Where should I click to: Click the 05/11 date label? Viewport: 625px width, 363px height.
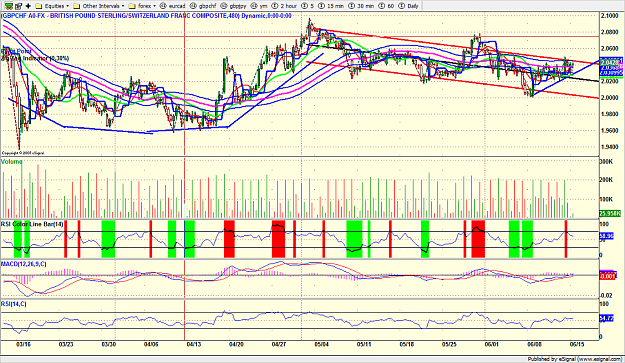point(364,344)
